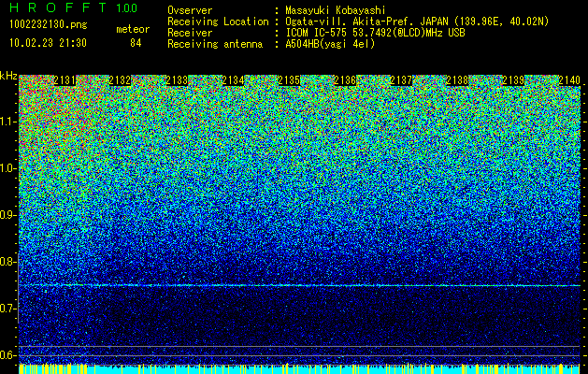Select the filename 1002232130.png
The width and height of the screenshot is (588, 374).
(49, 25)
